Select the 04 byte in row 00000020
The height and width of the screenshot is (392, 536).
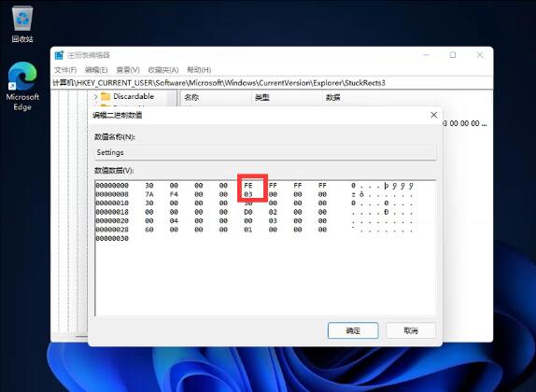coord(174,221)
